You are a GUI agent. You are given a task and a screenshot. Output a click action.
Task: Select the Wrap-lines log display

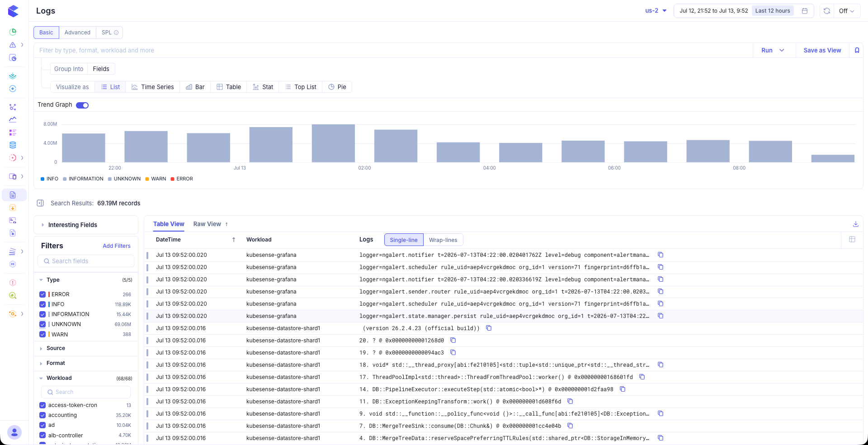point(443,240)
